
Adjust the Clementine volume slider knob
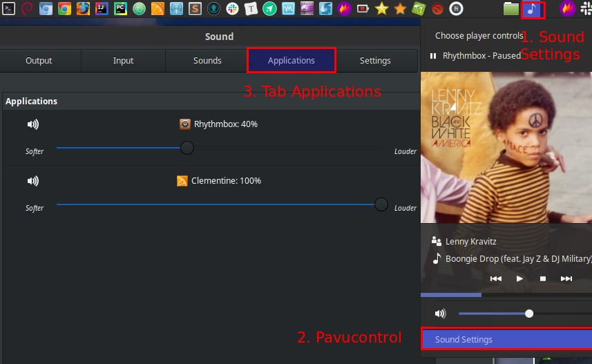click(x=381, y=204)
